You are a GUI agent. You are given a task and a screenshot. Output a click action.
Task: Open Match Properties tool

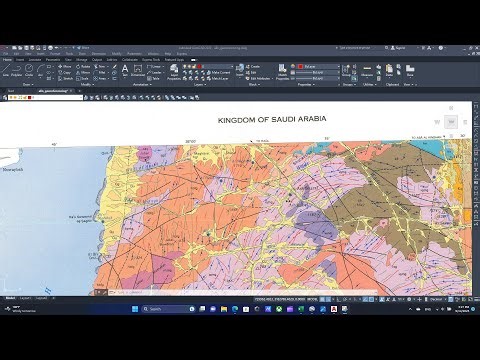[x=282, y=72]
